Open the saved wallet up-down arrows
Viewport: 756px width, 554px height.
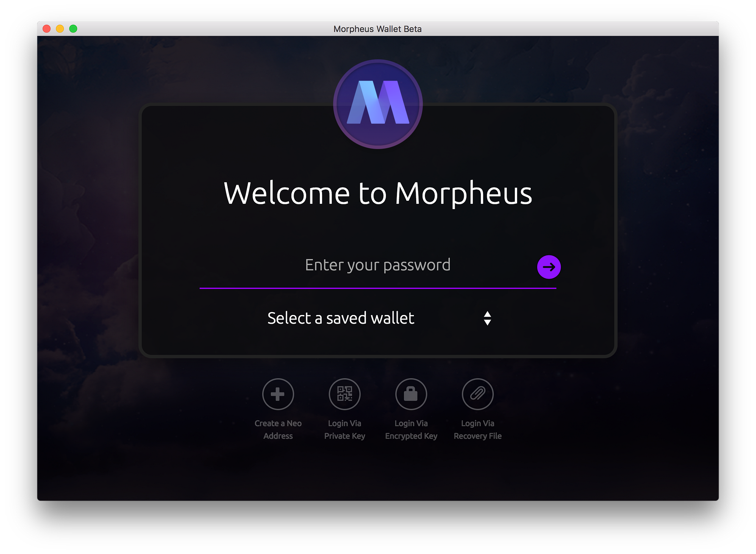(487, 318)
